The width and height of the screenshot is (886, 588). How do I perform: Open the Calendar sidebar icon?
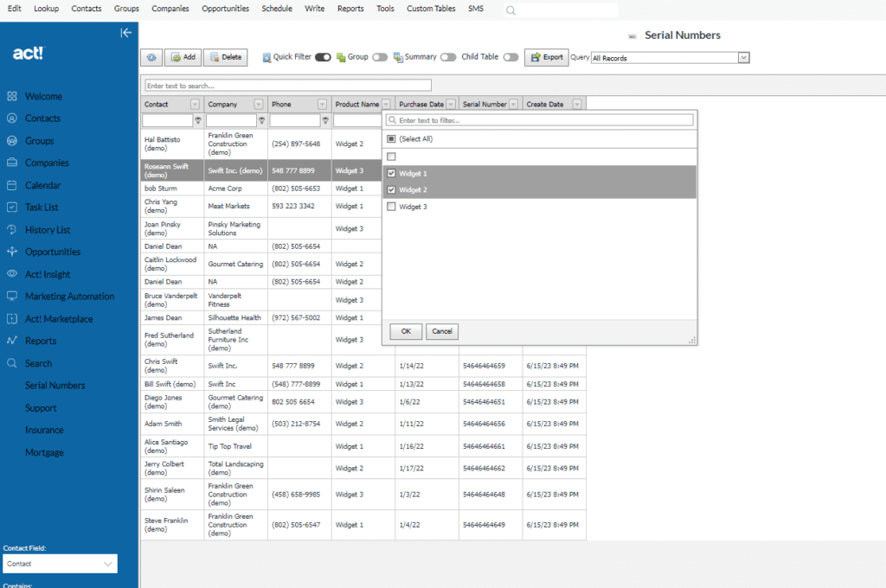12,185
